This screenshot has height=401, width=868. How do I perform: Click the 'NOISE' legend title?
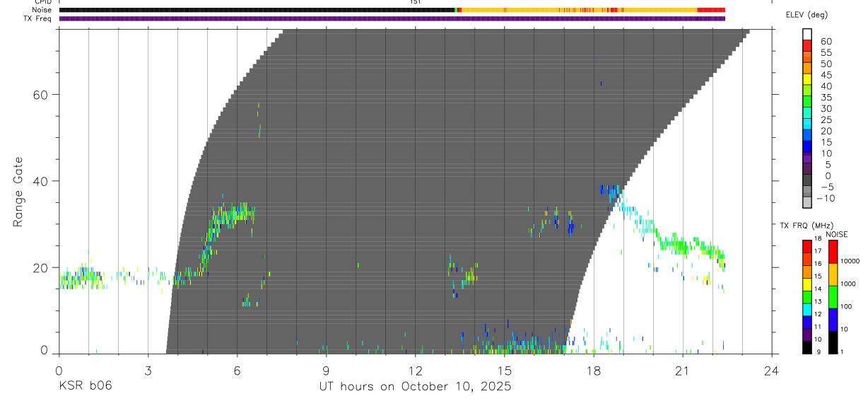(835, 234)
